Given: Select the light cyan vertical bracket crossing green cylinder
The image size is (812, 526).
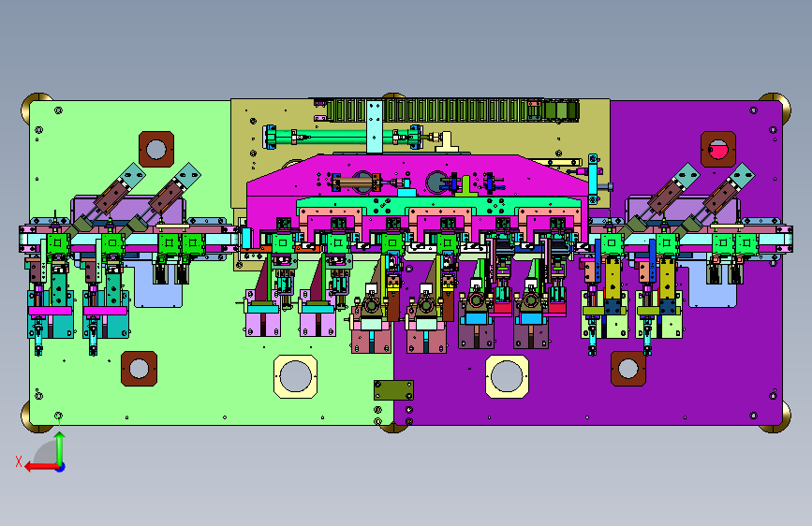Looking at the screenshot, I should coord(375,127).
